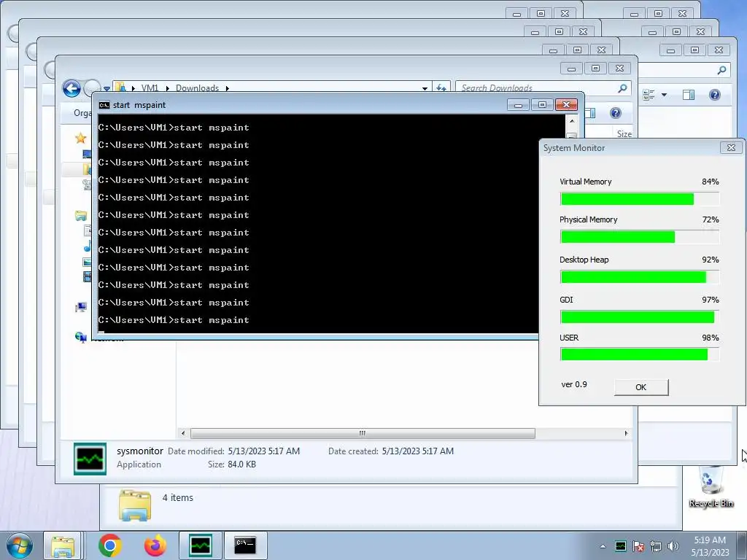This screenshot has width=747, height=560.
Task: Click the Downloads breadcrumb in address bar
Action: coord(197,88)
